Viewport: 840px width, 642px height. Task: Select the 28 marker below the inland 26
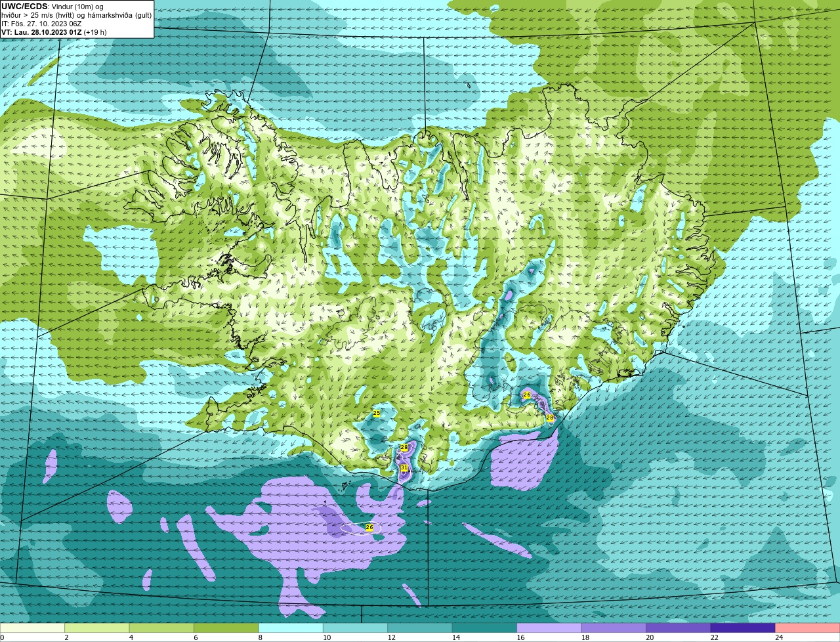tap(550, 417)
